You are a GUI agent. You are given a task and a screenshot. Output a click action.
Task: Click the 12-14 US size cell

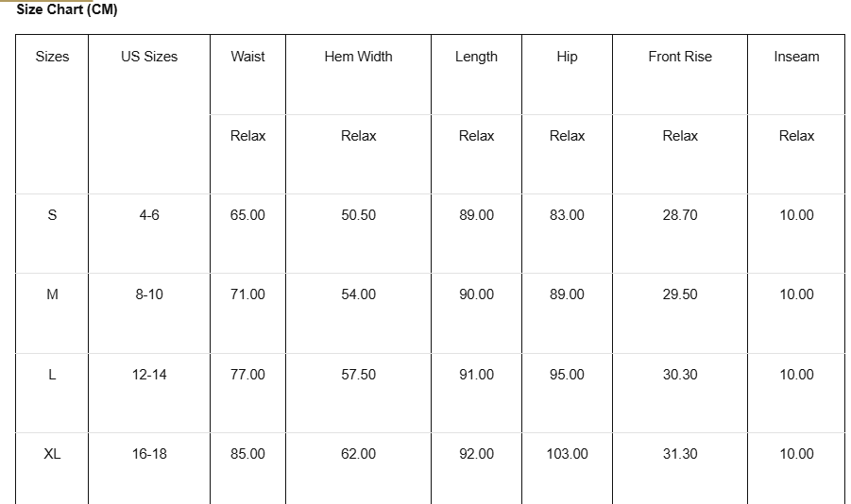[149, 375]
